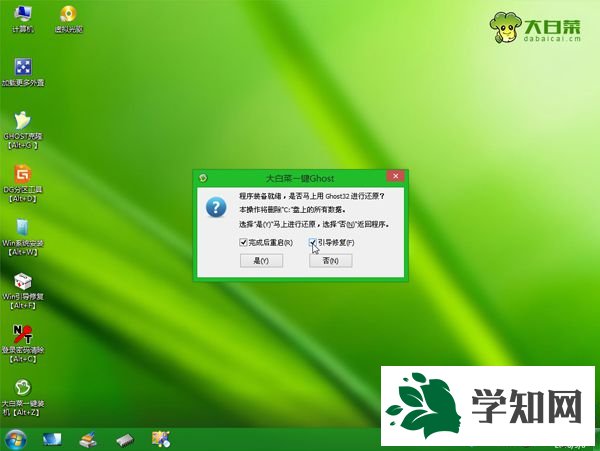600x451 pixels.
Task: Click the brush tool icon on the taskbar
Action: pyautogui.click(x=88, y=440)
